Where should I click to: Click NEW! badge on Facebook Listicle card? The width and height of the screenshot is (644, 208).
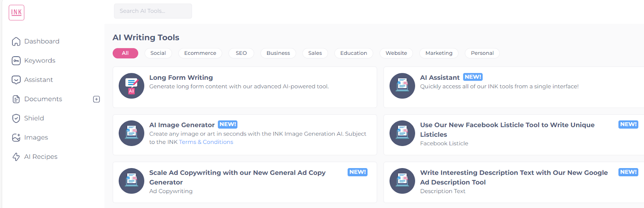pyautogui.click(x=628, y=125)
